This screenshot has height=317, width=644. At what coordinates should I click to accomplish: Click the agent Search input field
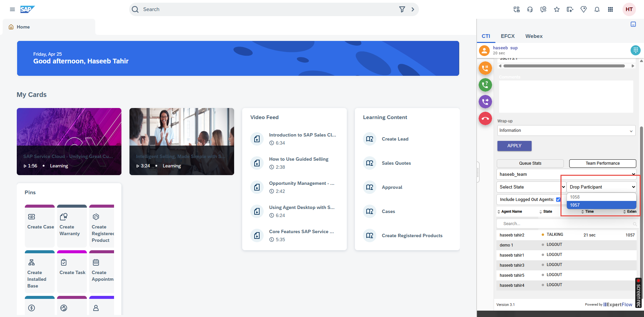coord(566,224)
